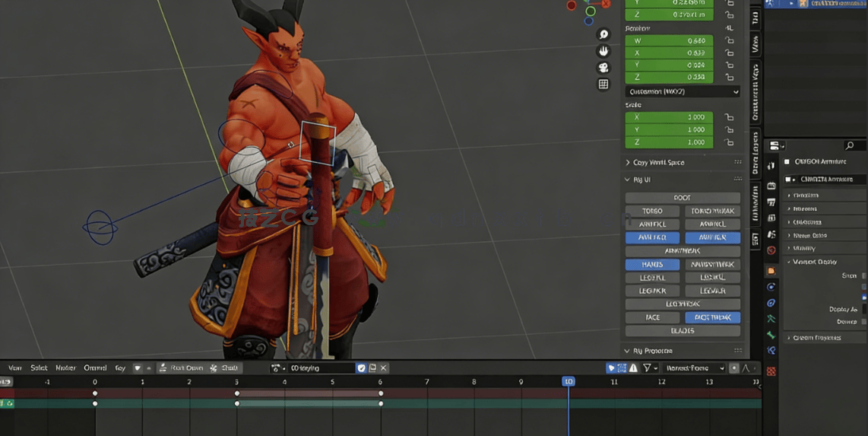Toggle lock for Rotation Y value
This screenshot has width=868, height=436.
(729, 65)
